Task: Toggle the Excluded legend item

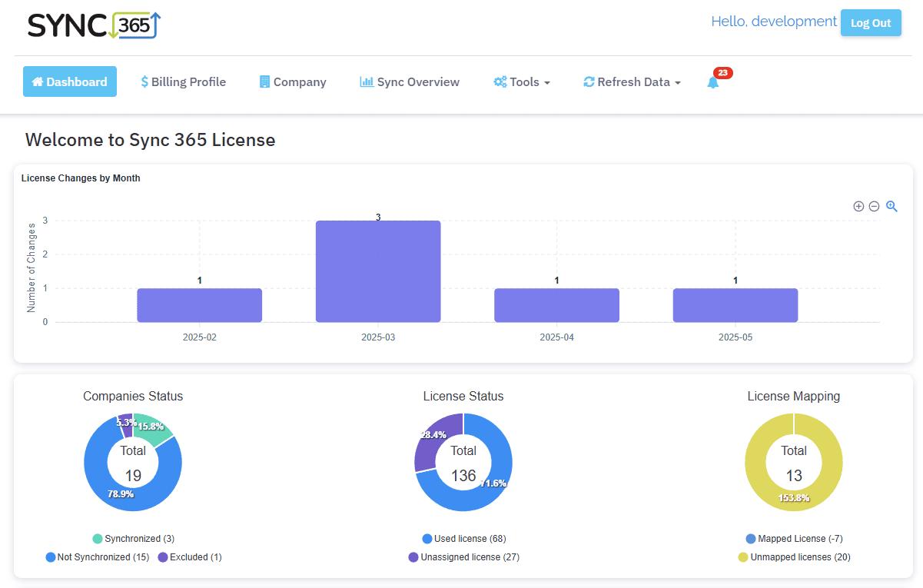Action: pos(190,557)
